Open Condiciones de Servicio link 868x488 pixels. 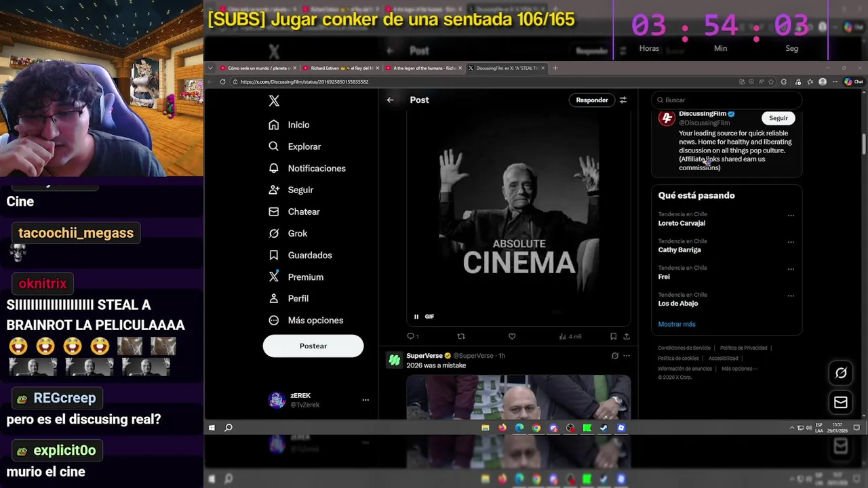[x=684, y=348]
